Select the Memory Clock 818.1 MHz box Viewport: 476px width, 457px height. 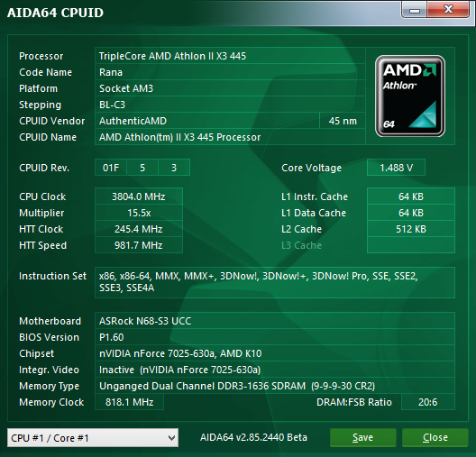(129, 402)
